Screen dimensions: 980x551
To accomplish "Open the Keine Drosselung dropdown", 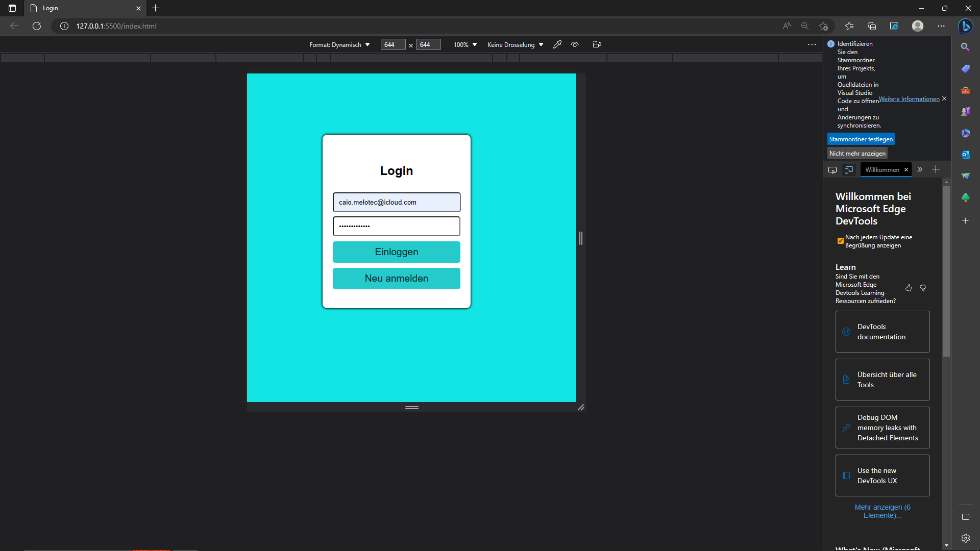I will 514,44.
